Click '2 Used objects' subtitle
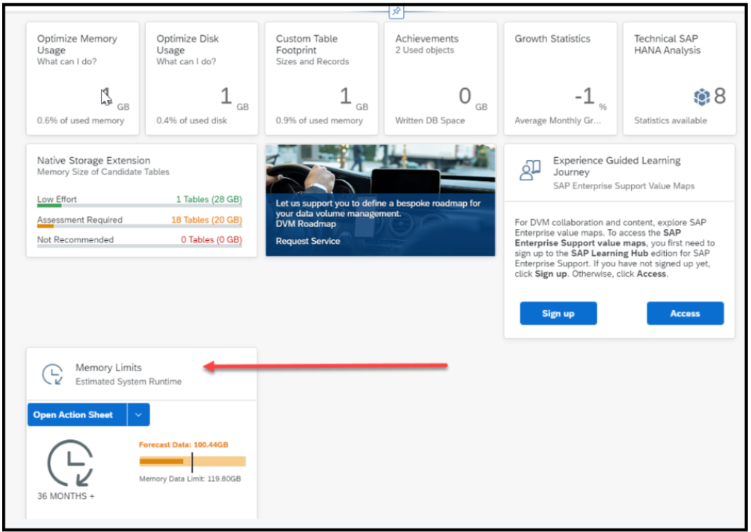751x532 pixels. click(424, 50)
